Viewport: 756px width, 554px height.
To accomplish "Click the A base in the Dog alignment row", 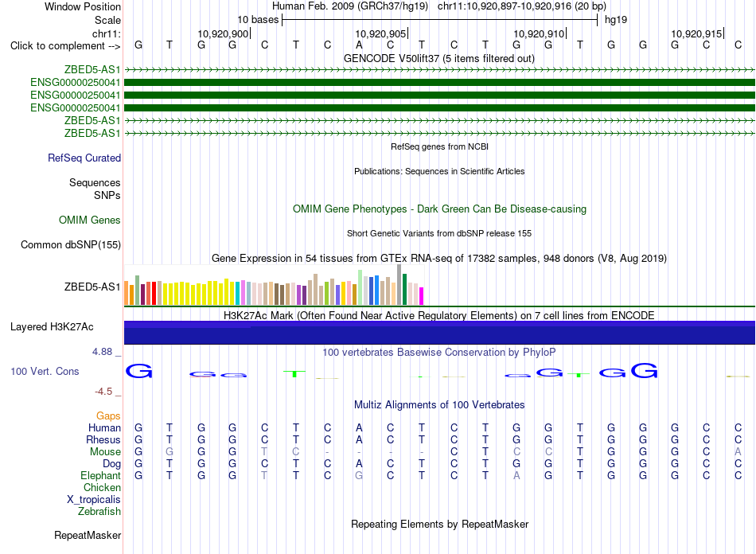I will (359, 464).
